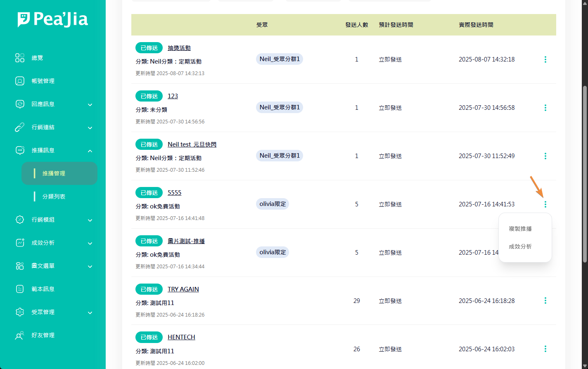
Task: Click three-dot menu for TRY AGAIN row
Action: (545, 300)
